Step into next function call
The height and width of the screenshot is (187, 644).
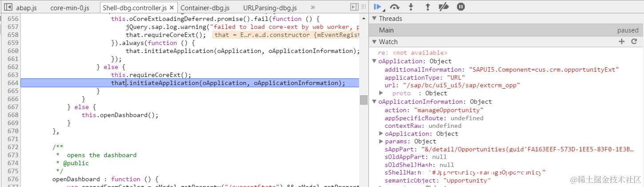[x=411, y=7]
